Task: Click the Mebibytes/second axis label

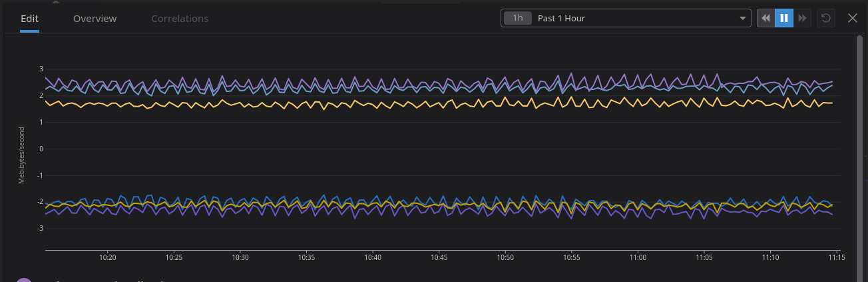Action: [21, 155]
